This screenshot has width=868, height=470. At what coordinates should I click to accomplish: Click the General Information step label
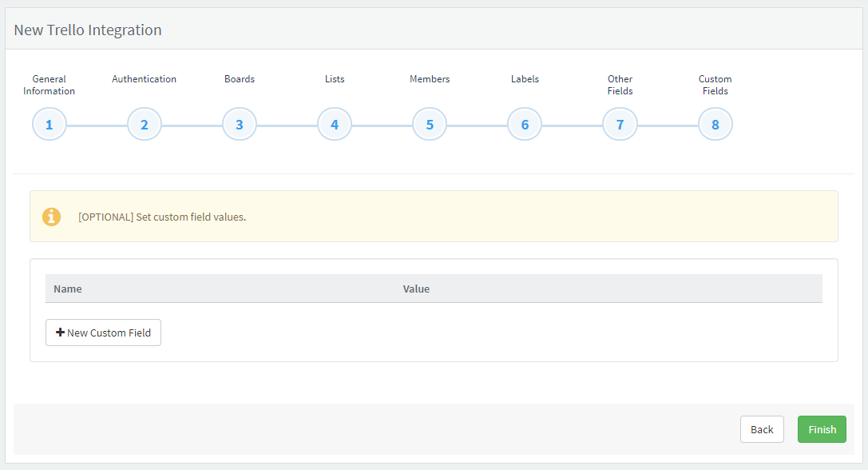(50, 85)
